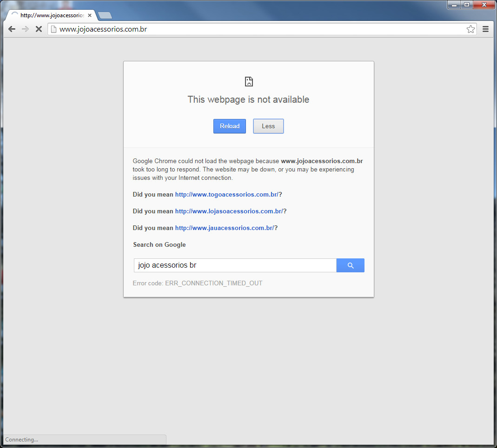Click the Less button
The height and width of the screenshot is (448, 497).
pyautogui.click(x=268, y=126)
